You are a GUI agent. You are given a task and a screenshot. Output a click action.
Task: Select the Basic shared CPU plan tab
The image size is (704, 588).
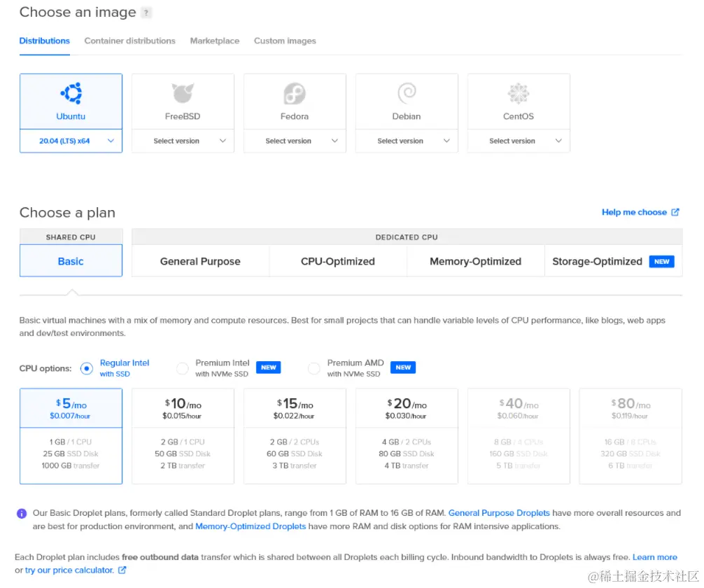coord(71,261)
